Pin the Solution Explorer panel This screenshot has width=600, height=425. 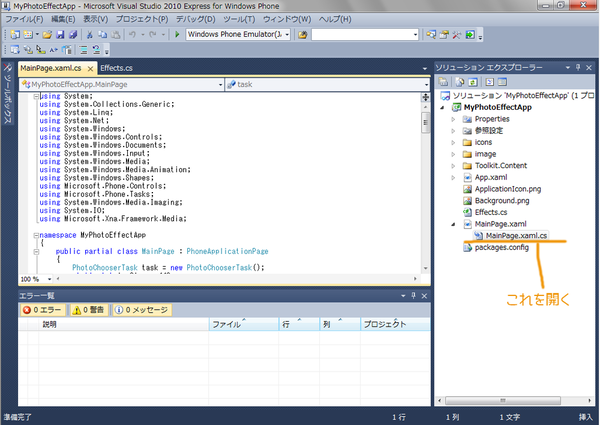pyautogui.click(x=577, y=66)
